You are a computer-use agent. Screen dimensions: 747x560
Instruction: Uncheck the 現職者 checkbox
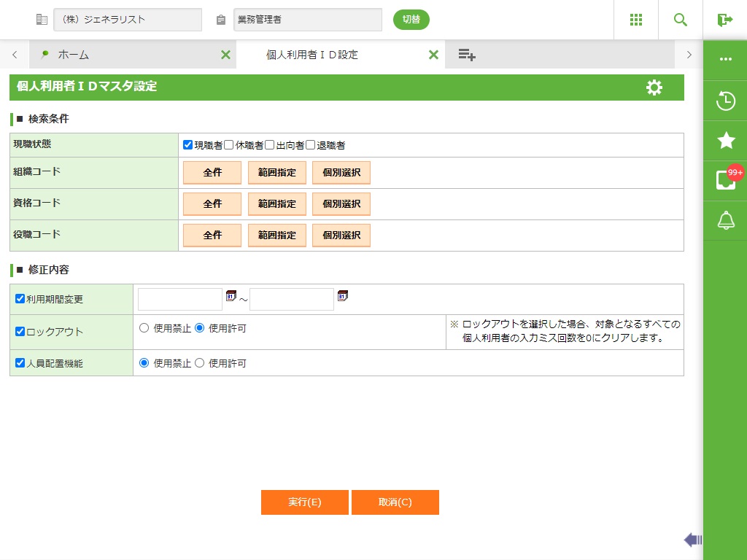pos(188,145)
